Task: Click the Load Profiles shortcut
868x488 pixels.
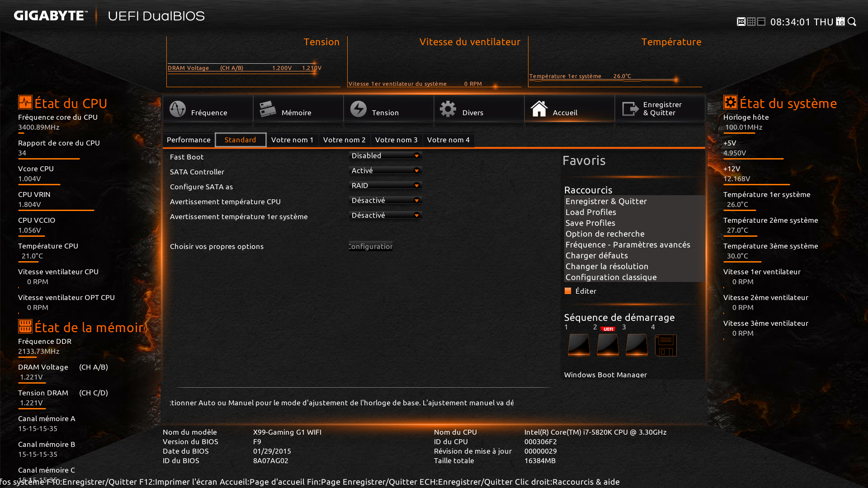Action: pos(590,212)
